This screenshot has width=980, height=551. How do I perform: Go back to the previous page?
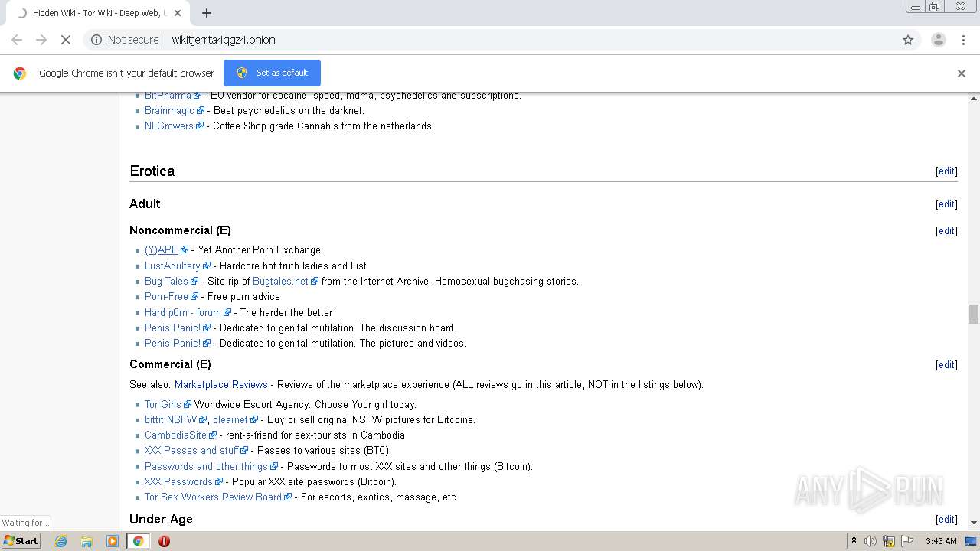tap(17, 40)
